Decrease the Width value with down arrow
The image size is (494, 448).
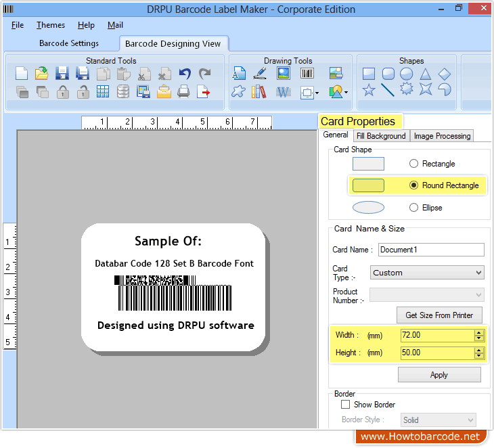tap(479, 338)
